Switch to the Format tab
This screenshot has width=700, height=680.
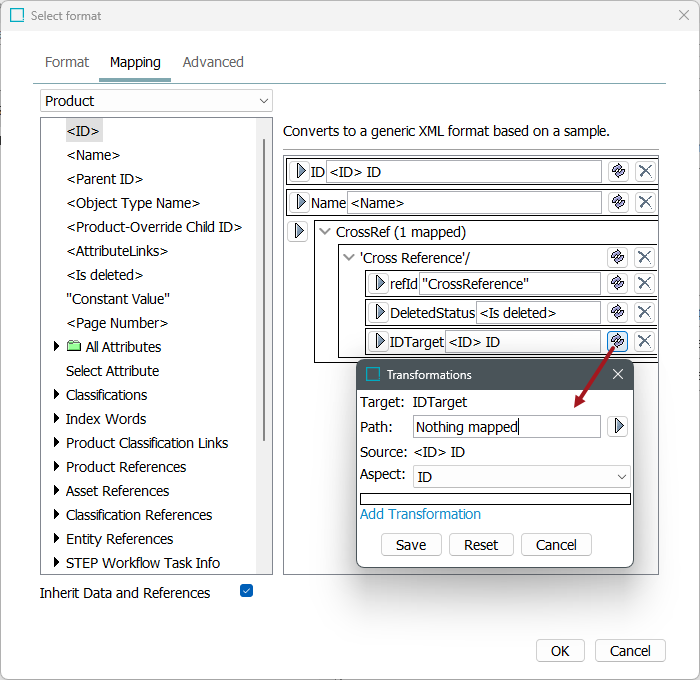(x=67, y=62)
